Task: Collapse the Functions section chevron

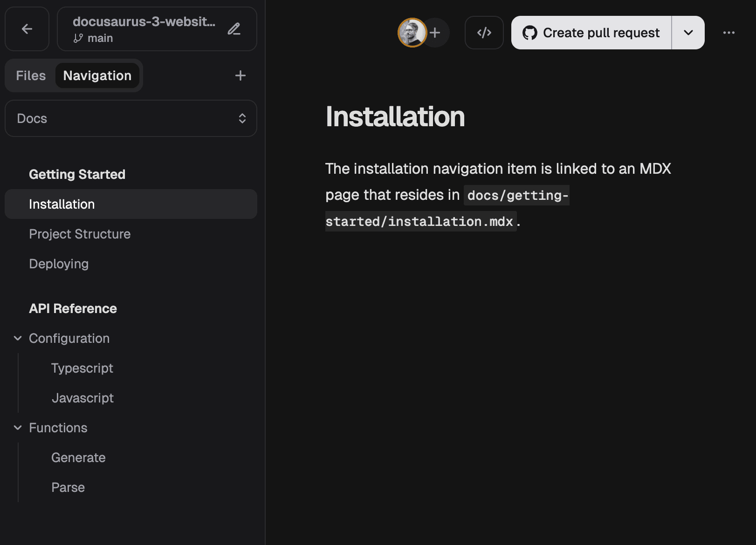Action: (x=18, y=428)
